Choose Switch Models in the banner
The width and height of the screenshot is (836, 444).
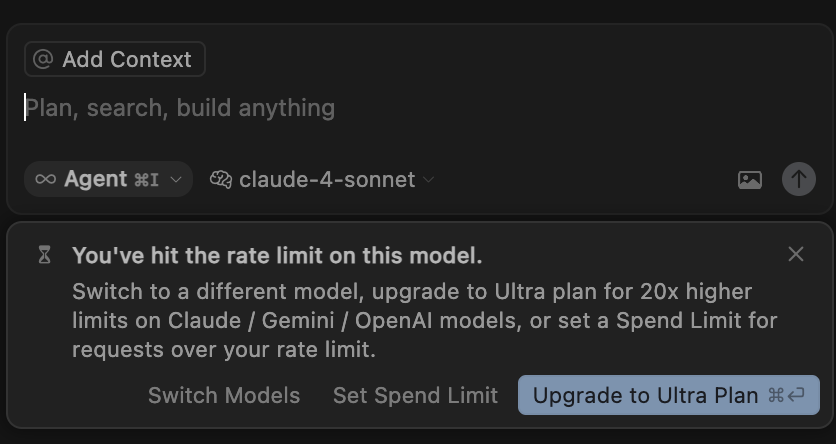(224, 395)
